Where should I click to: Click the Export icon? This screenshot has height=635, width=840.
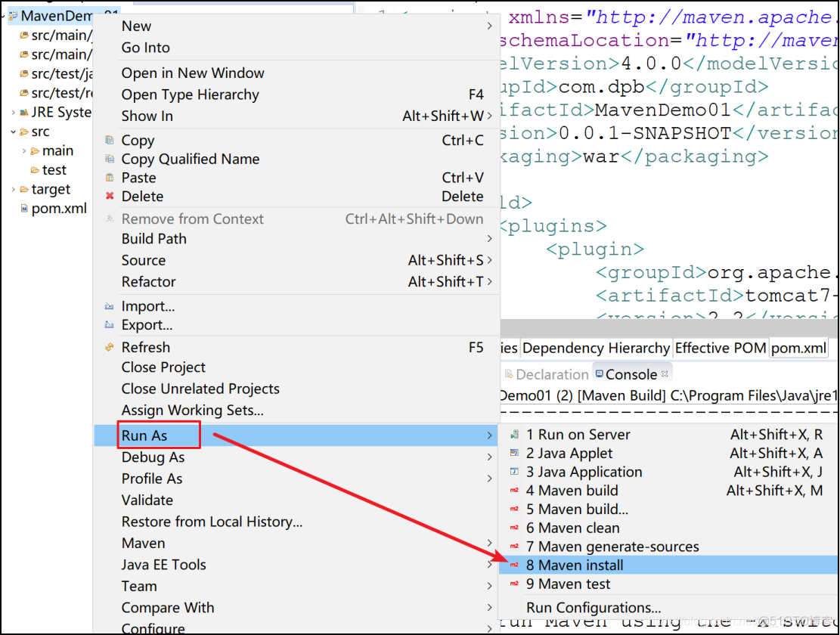110,326
